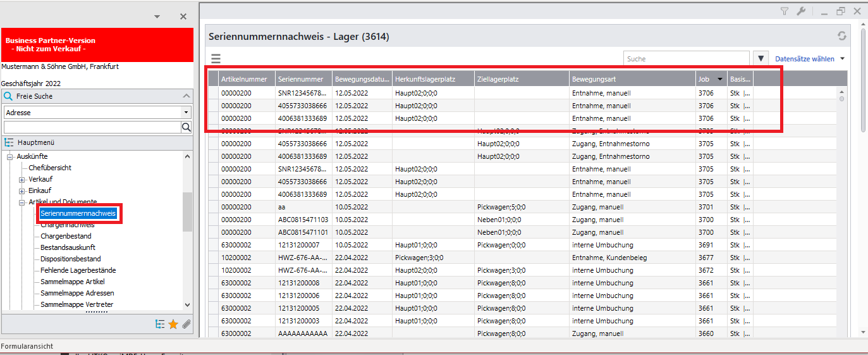Click the magnifier icon beside the Adresse search field
The width and height of the screenshot is (868, 355).
(x=186, y=127)
